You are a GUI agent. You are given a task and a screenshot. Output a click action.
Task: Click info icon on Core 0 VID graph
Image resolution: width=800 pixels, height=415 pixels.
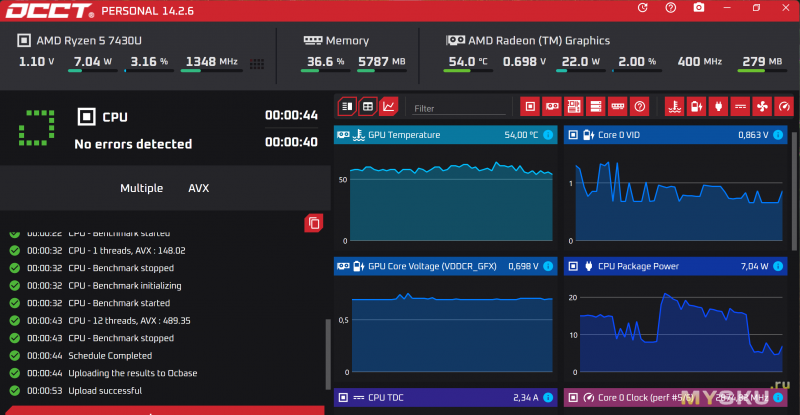[x=778, y=135]
